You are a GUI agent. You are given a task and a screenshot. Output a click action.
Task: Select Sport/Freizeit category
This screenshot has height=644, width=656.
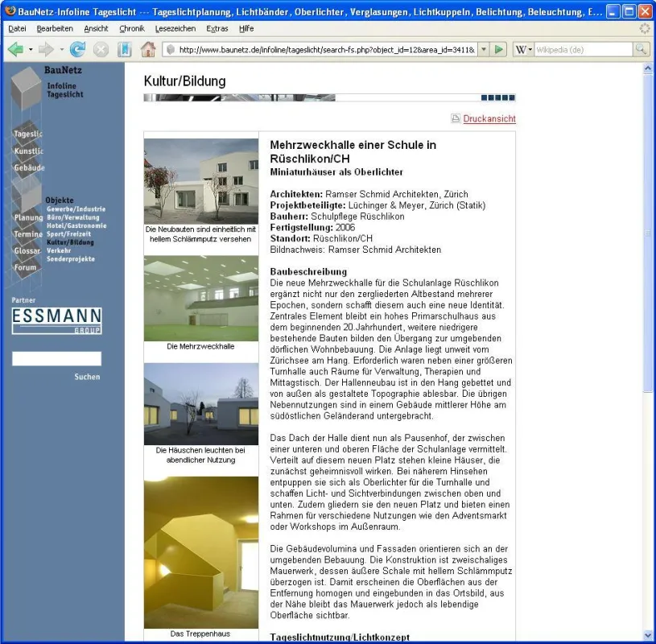click(68, 234)
